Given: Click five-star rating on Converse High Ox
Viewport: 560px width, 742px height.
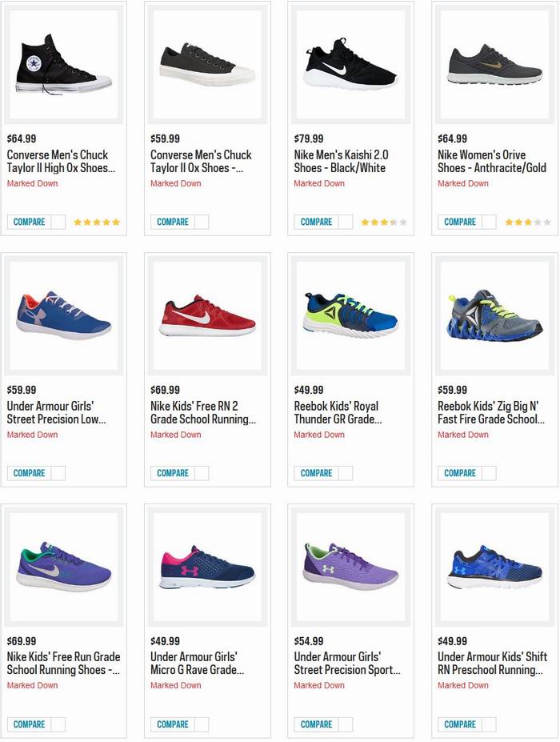Looking at the screenshot, I should point(97,222).
